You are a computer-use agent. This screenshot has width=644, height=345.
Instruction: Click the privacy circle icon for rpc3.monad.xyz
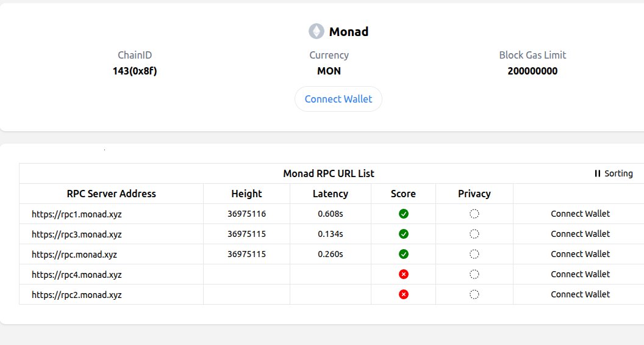(474, 234)
